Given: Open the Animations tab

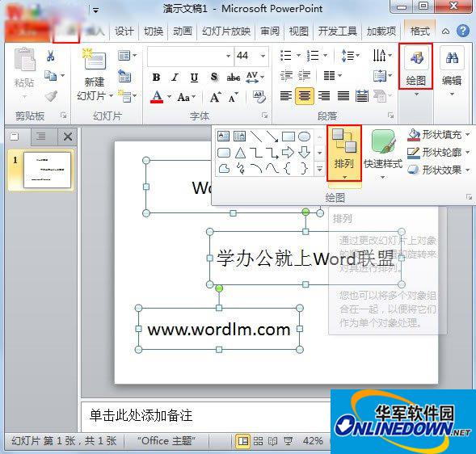Looking at the screenshot, I should [182, 31].
